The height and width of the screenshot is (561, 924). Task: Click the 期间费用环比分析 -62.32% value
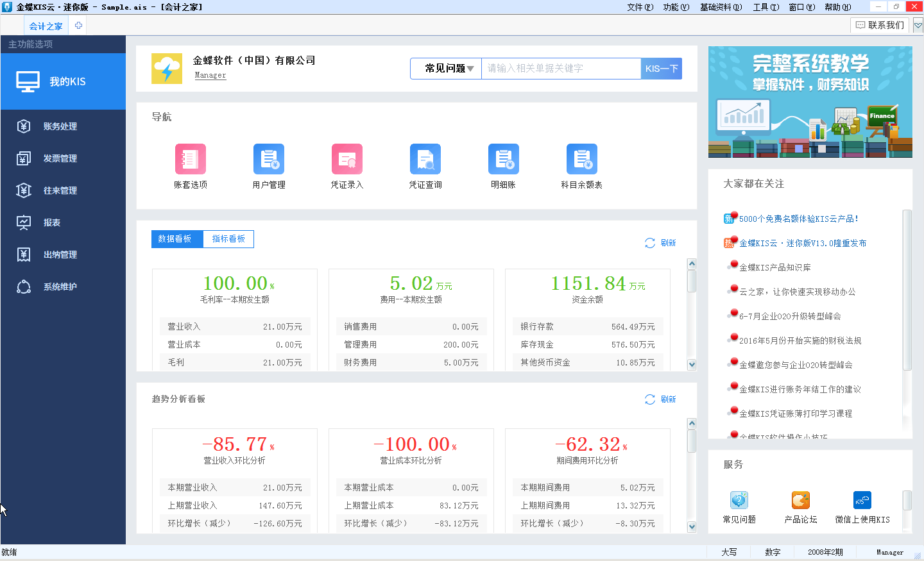click(x=591, y=444)
